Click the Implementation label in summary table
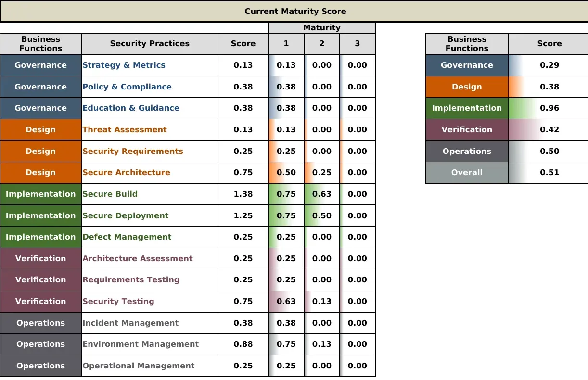The width and height of the screenshot is (588, 380). click(467, 108)
